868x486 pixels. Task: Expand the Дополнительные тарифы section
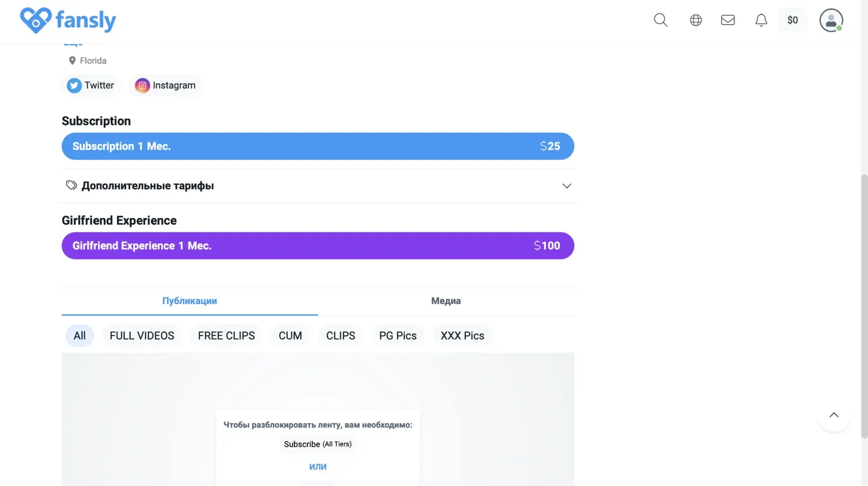(x=318, y=186)
